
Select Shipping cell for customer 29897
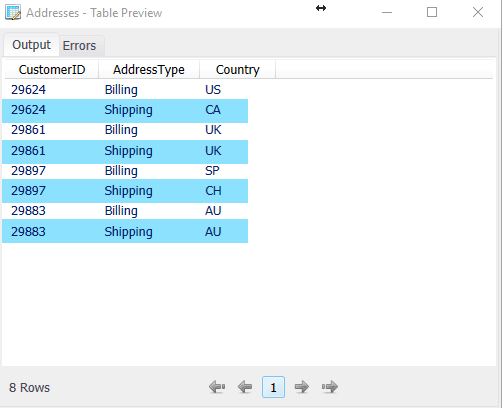coord(128,191)
